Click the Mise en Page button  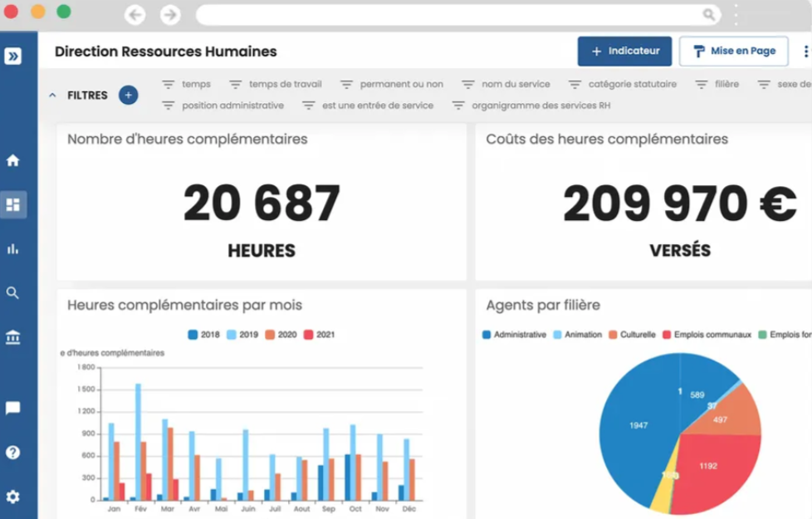733,51
